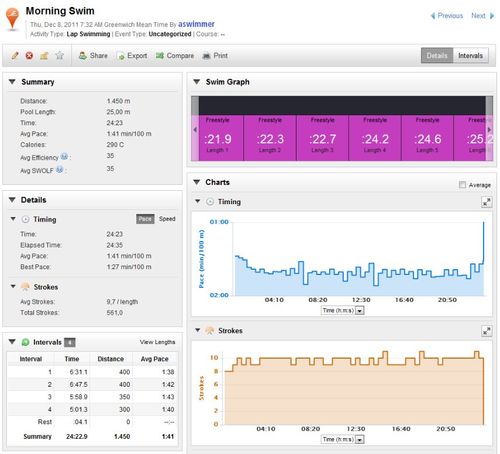The image size is (500, 454).
Task: Click the Interval column header
Action: coord(31,359)
